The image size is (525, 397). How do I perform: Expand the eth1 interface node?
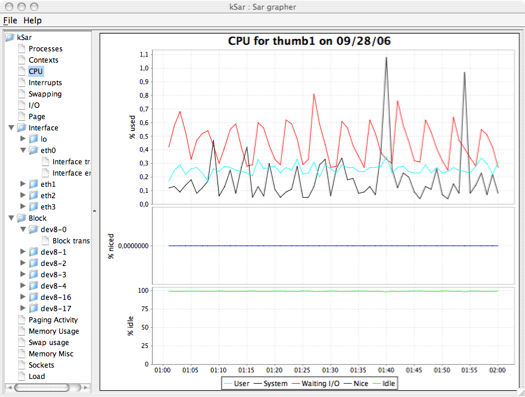point(23,184)
